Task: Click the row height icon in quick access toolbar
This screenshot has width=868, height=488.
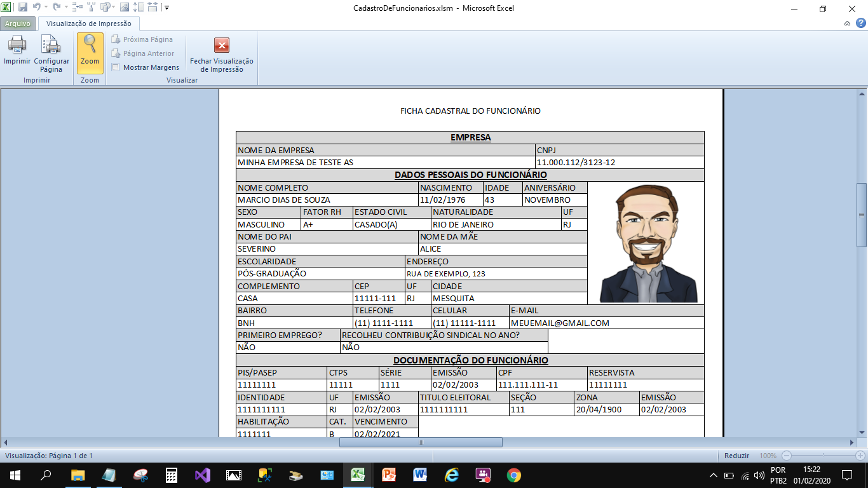Action: pos(139,8)
